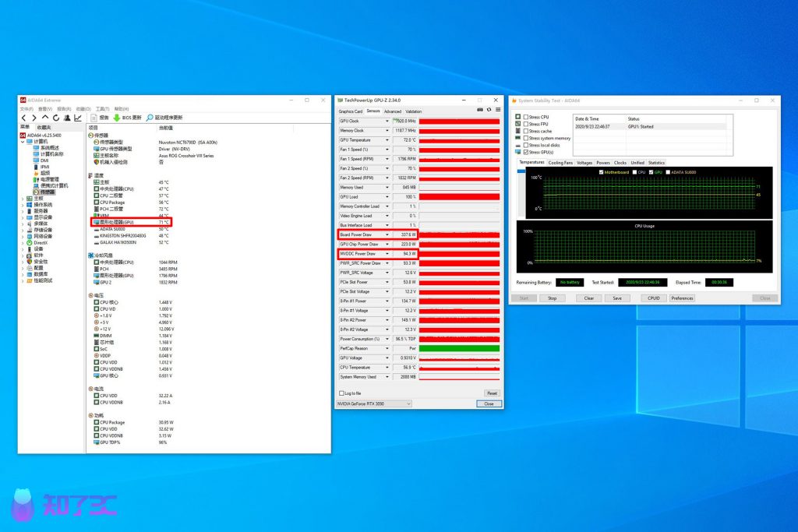Screen dimensions: 798x532
Task: Click the GPU-Z refresh icon
Action: tap(489, 110)
